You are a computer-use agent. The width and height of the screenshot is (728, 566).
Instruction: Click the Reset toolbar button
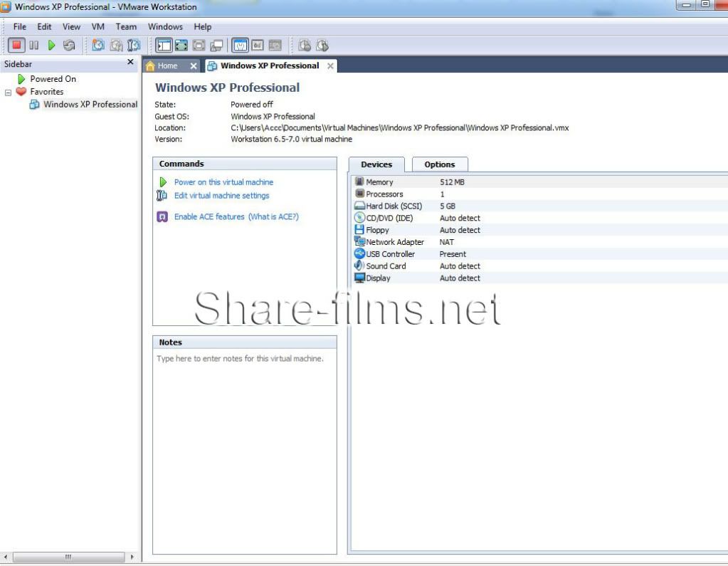tap(69, 45)
